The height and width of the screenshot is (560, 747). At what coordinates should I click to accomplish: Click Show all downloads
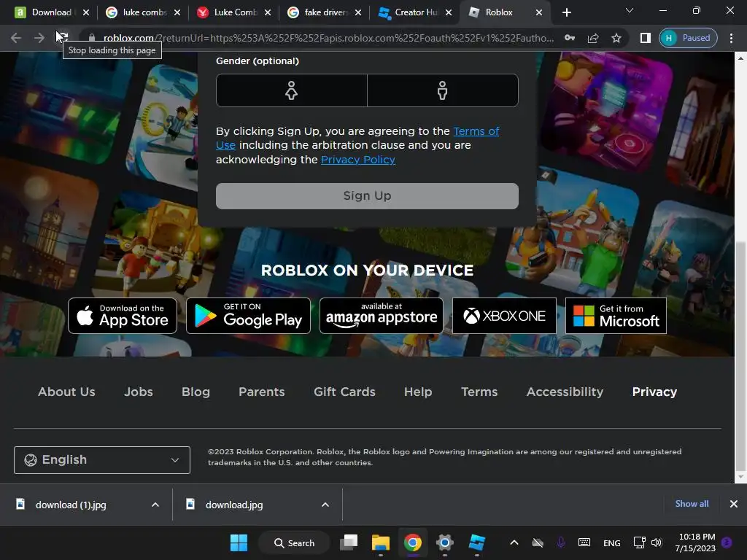tap(692, 504)
